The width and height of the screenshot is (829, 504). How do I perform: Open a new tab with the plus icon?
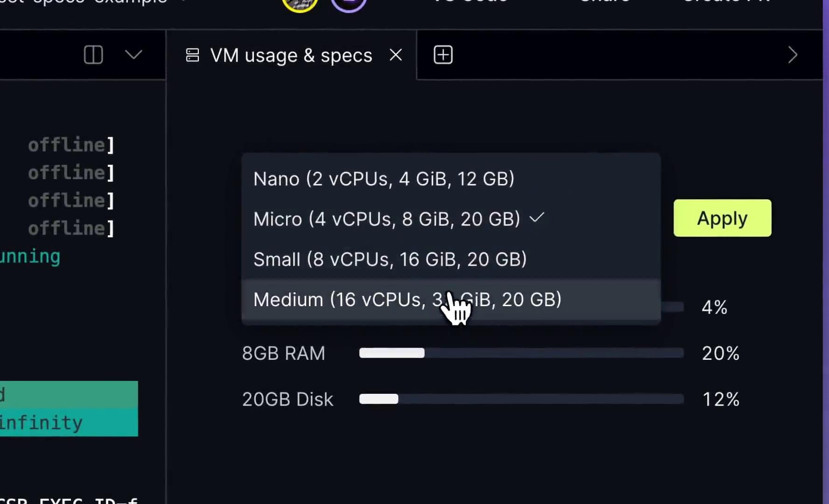[x=443, y=55]
